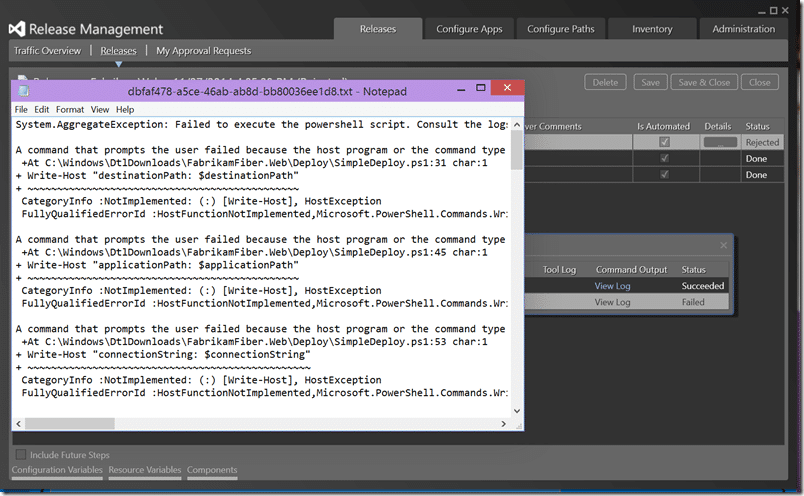804x496 pixels.
Task: Open Notepad Help menu
Action: tap(125, 109)
